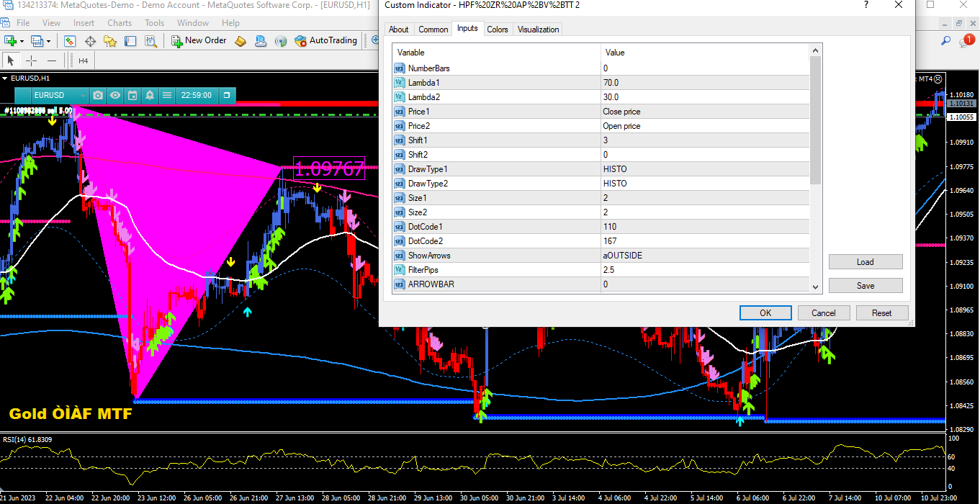Click the calendar icon on chart panel
Image resolution: width=980 pixels, height=504 pixels.
132,95
